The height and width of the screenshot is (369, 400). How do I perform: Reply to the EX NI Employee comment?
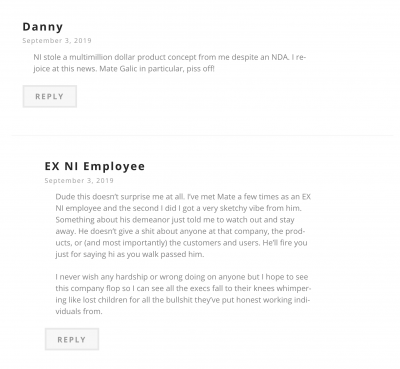point(72,339)
